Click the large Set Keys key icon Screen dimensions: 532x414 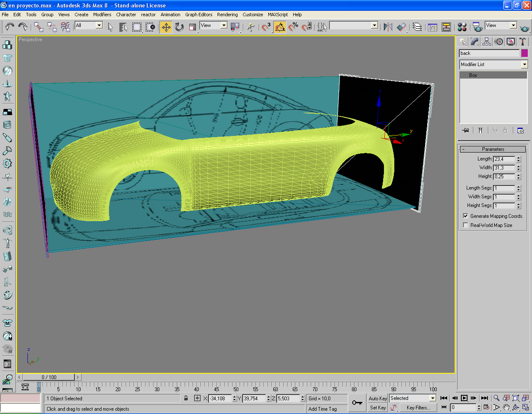357,403
